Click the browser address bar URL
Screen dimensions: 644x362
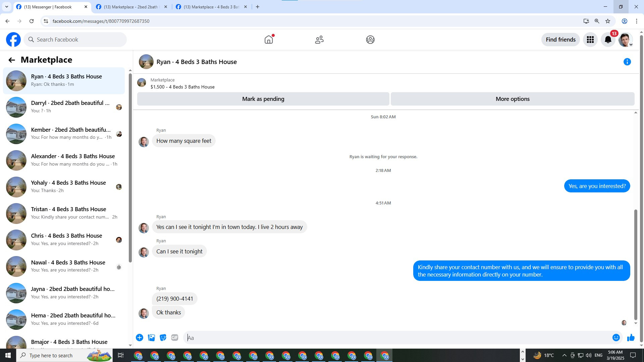[101, 21]
